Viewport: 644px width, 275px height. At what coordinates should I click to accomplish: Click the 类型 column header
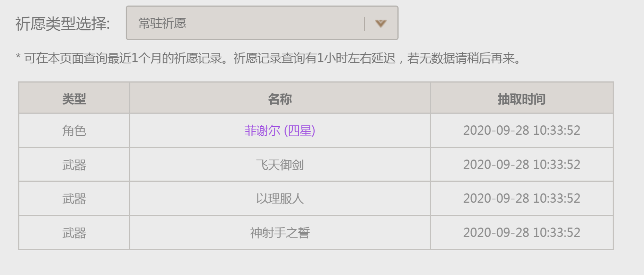tap(74, 98)
